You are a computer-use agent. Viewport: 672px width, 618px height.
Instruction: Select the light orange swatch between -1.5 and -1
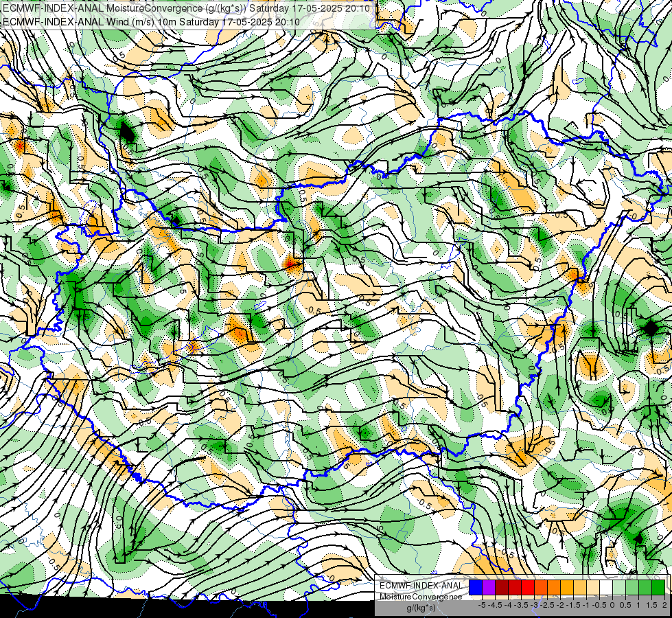(x=580, y=588)
